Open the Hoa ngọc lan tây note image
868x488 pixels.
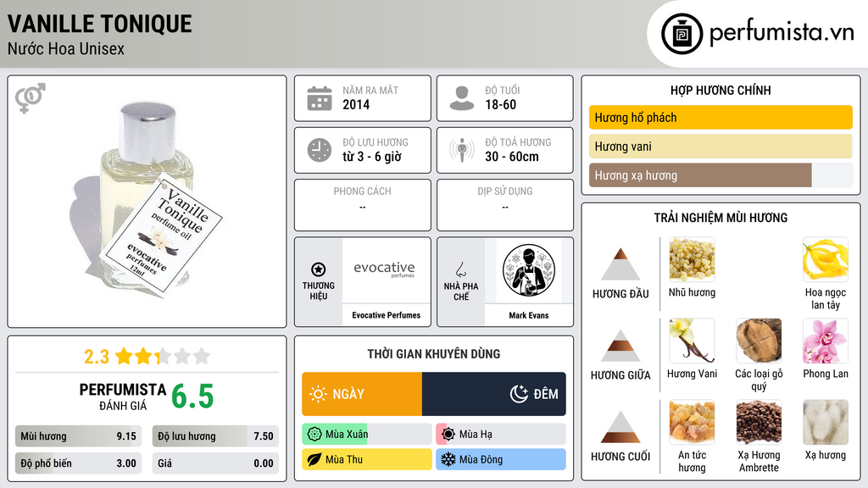tap(826, 259)
